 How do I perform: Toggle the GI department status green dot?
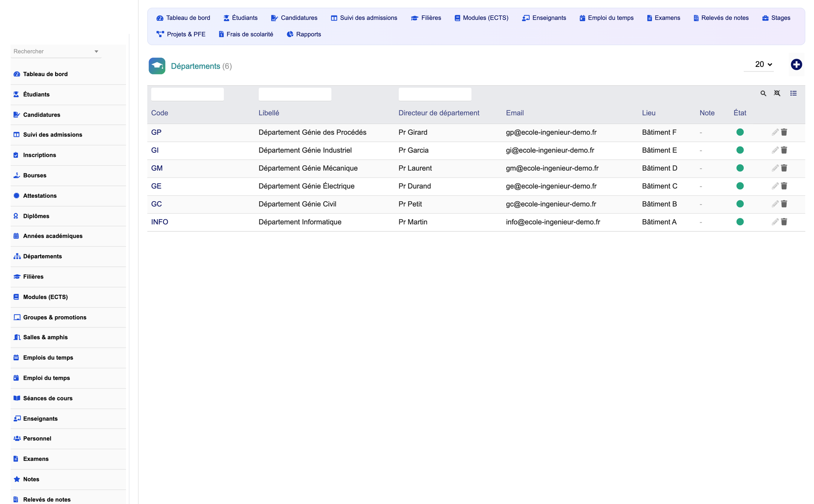tap(740, 150)
